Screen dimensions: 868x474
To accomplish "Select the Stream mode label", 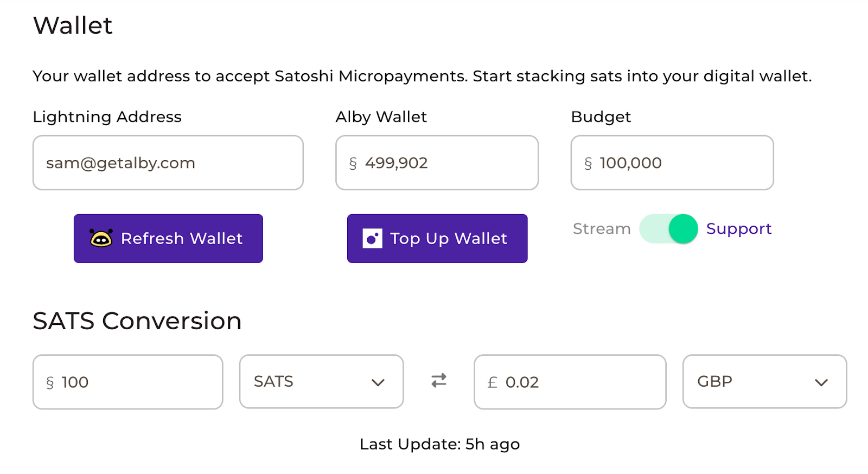I will click(x=602, y=229).
